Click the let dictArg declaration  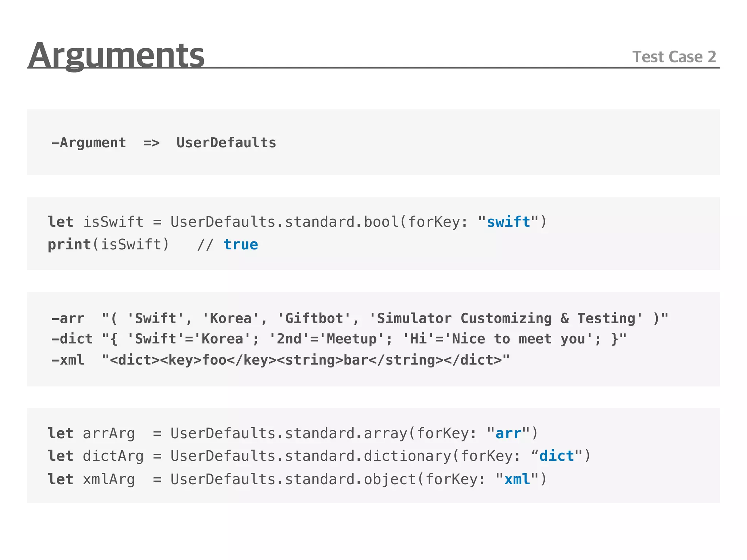point(96,456)
